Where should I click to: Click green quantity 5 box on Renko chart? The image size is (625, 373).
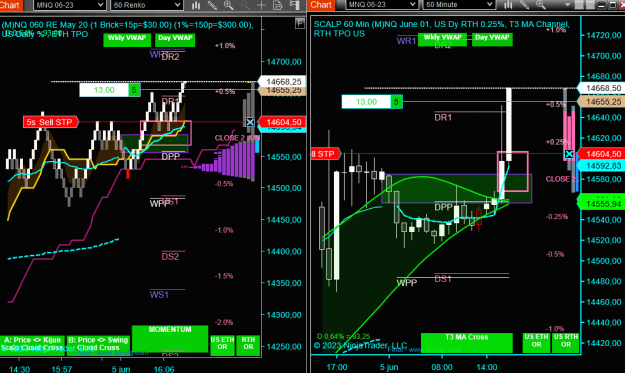click(x=134, y=90)
